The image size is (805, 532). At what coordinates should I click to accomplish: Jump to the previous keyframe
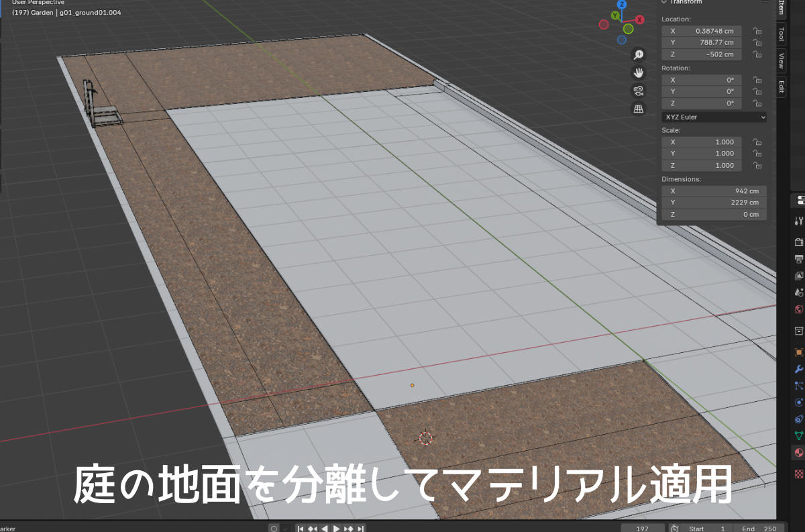click(x=313, y=529)
